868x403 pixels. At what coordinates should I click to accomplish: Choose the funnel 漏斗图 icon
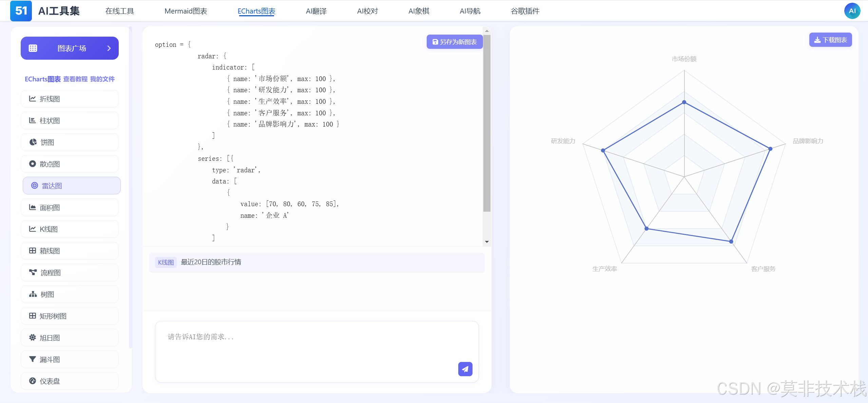pyautogui.click(x=33, y=359)
